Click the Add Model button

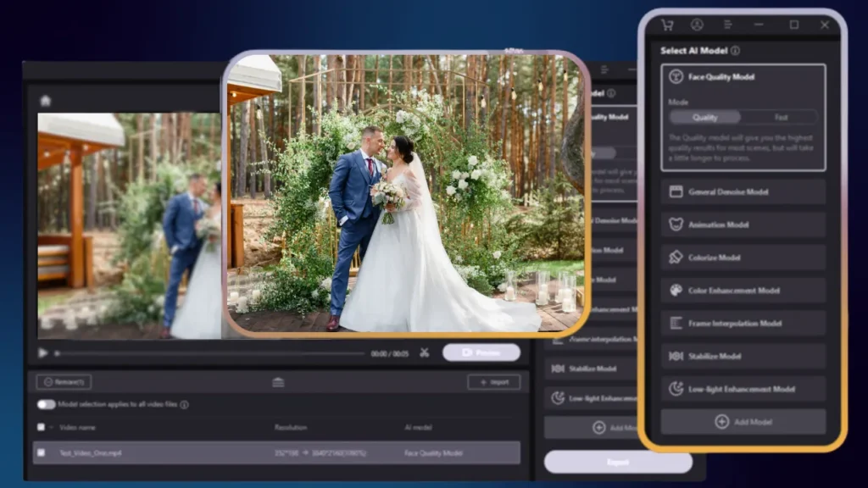(743, 421)
